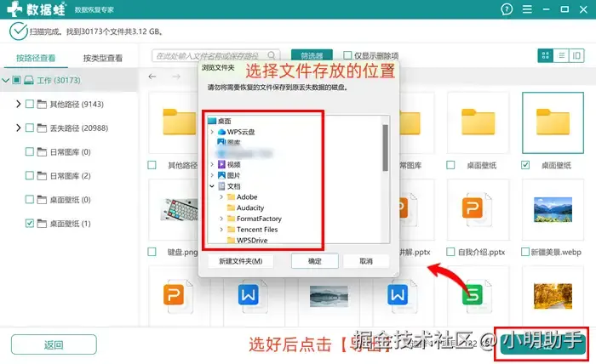Focus the file name search field
The height and width of the screenshot is (364, 596).
[x=216, y=55]
